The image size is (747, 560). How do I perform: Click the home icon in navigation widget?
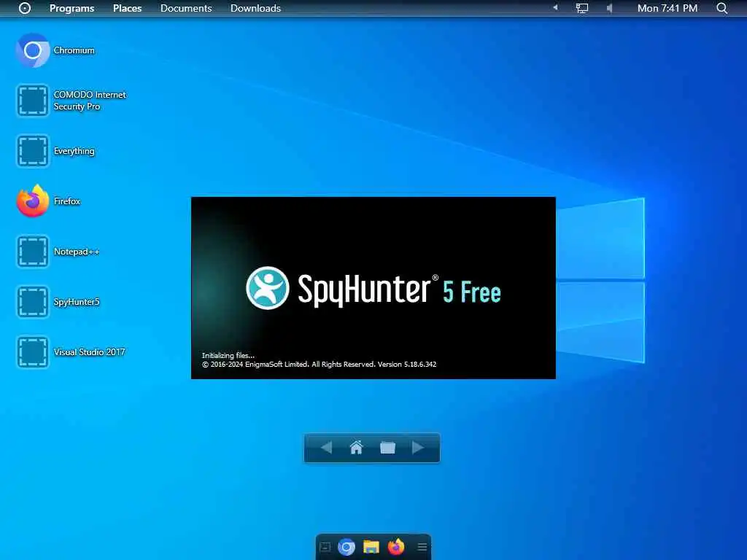(356, 448)
